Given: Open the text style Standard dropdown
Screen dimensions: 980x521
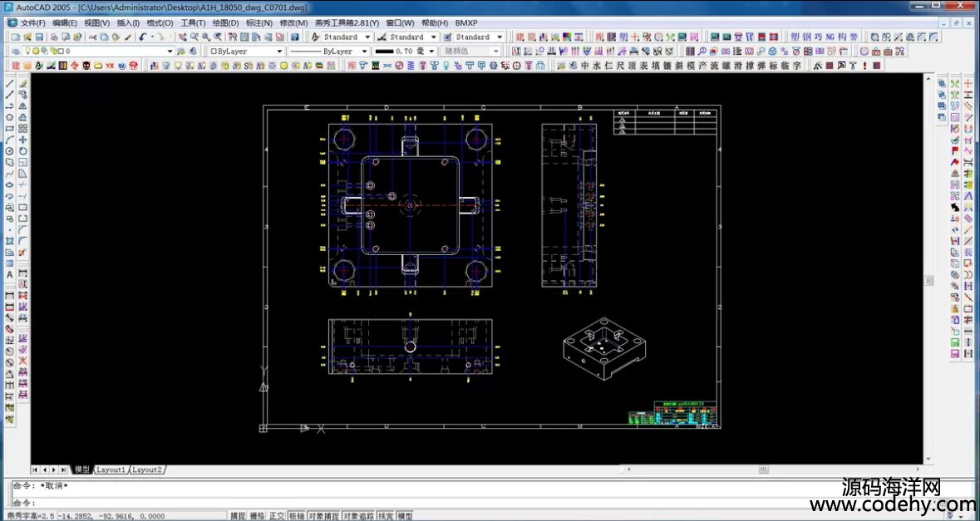Looking at the screenshot, I should tap(367, 37).
